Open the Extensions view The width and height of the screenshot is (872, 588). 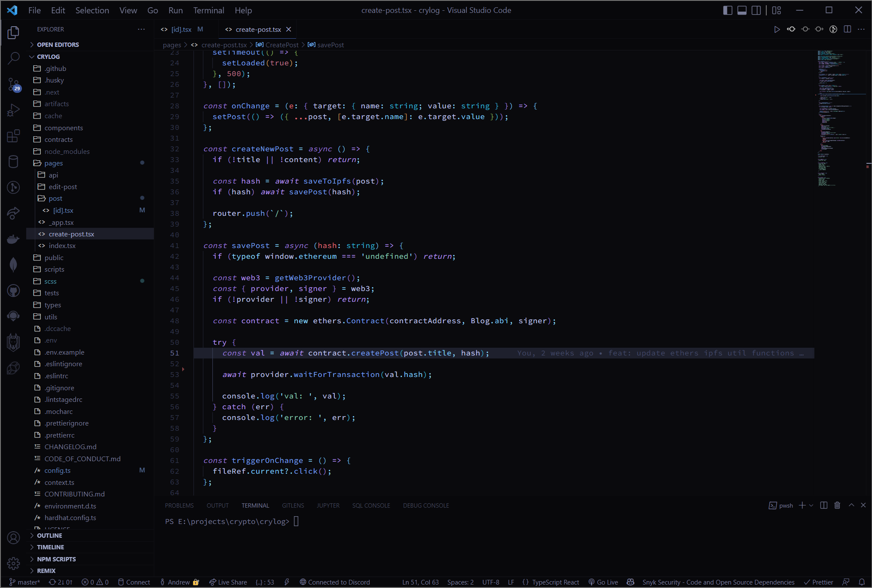(x=13, y=136)
